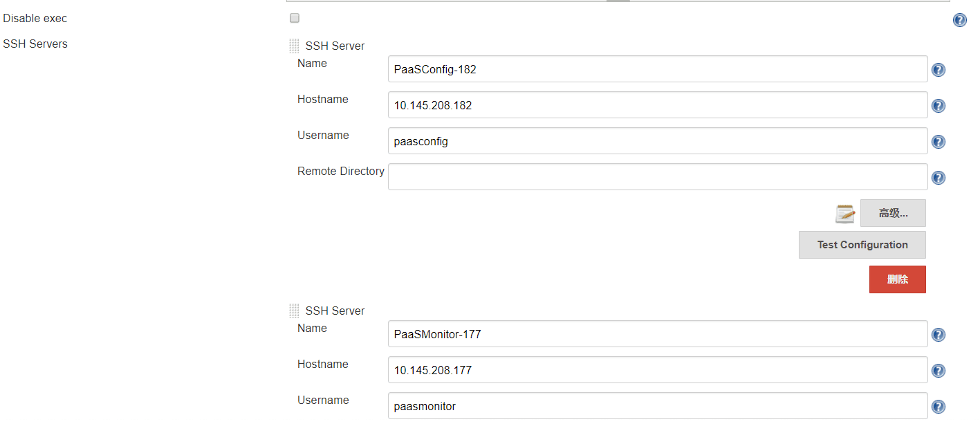The image size is (980, 424).
Task: Click help icon beside Hostname 10.145.208.182
Action: tap(939, 106)
